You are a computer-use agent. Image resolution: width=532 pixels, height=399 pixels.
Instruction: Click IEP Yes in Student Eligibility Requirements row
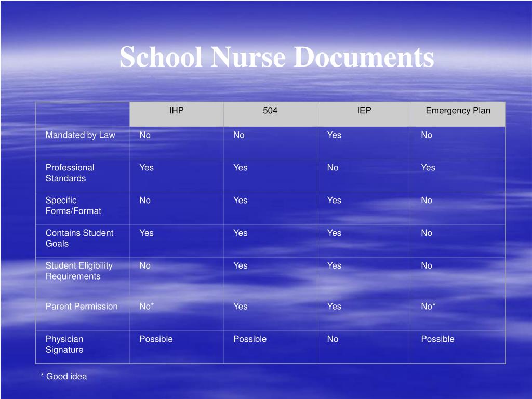point(334,265)
